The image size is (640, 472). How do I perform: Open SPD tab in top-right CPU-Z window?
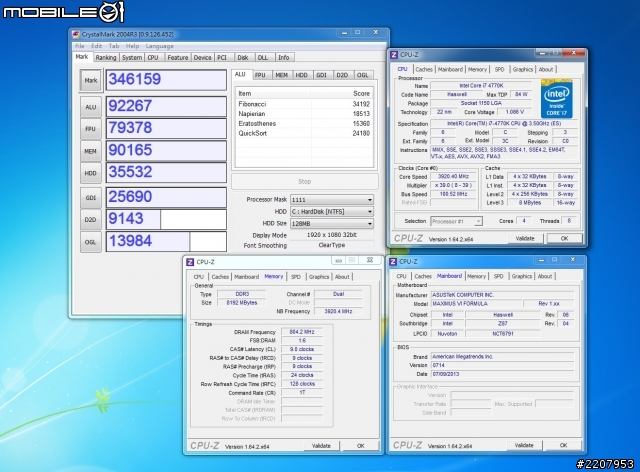pyautogui.click(x=500, y=69)
